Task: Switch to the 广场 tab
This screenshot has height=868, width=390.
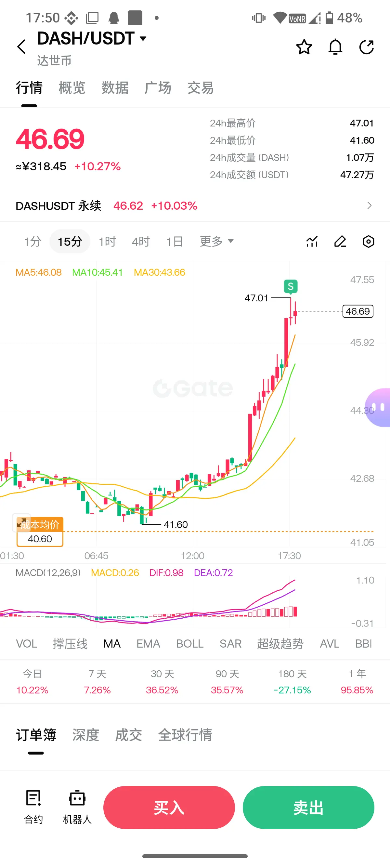Action: point(158,88)
